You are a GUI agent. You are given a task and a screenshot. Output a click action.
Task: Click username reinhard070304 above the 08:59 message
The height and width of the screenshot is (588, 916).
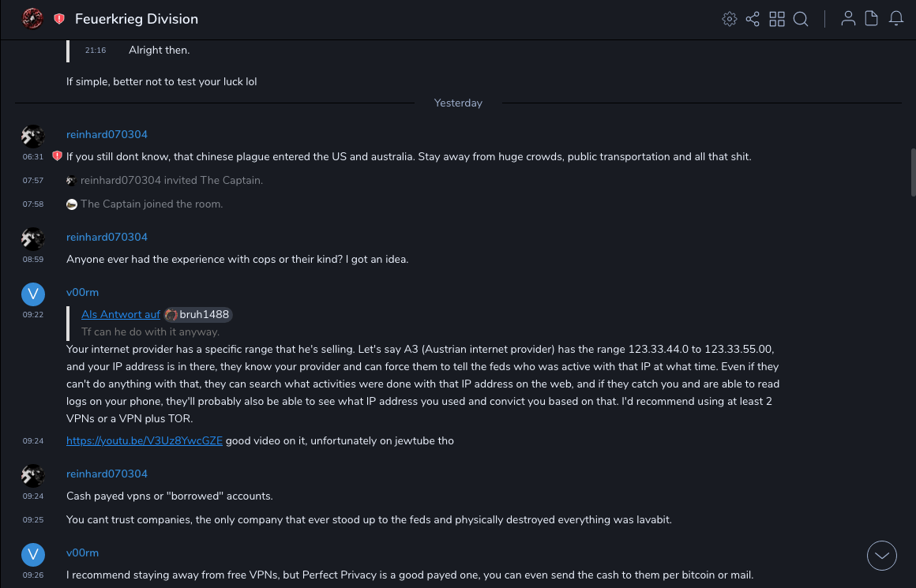pyautogui.click(x=107, y=237)
